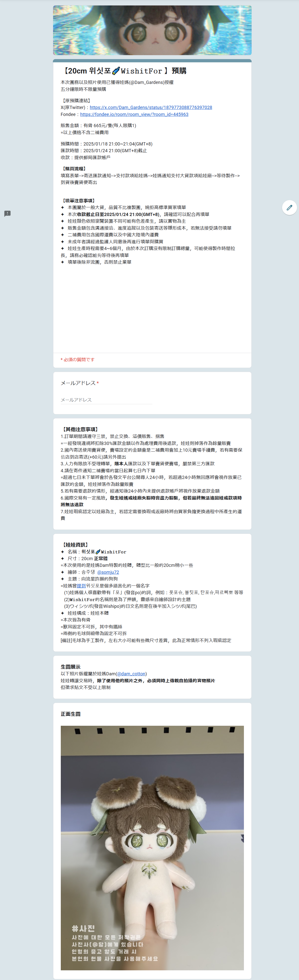This screenshot has width=299, height=980.
Task: Click the '販售金額：有骨 665元/隻' line
Action: pos(99,125)
